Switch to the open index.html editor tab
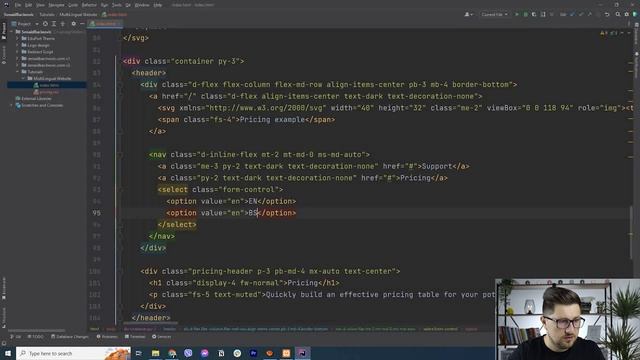 (x=104, y=24)
